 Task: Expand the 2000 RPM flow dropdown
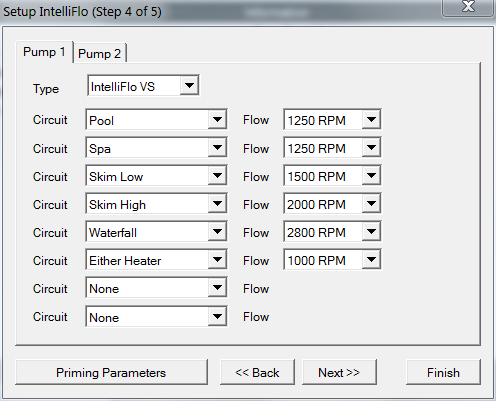point(332,203)
